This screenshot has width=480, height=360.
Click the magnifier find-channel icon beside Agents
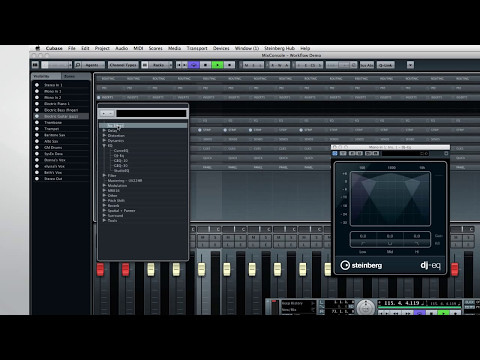(78, 65)
